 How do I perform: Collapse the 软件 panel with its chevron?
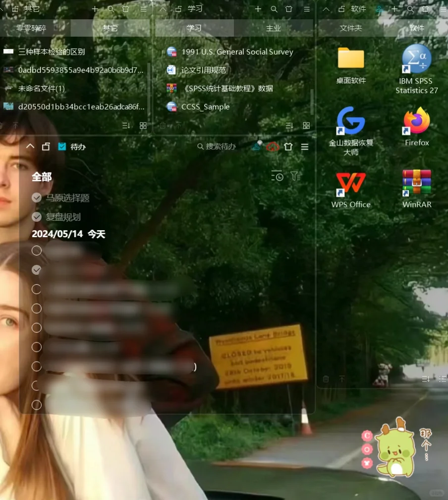(326, 9)
